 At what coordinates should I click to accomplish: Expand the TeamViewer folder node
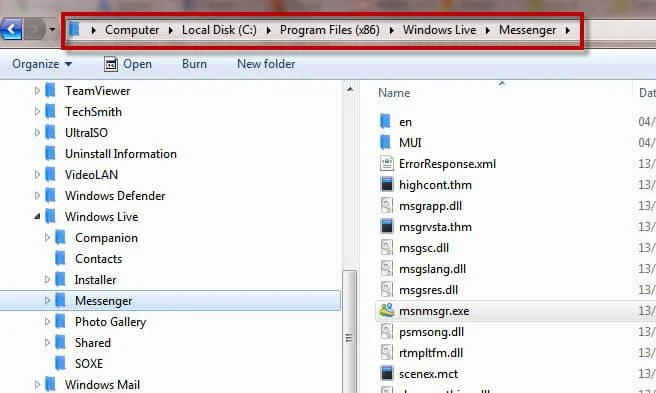click(37, 90)
